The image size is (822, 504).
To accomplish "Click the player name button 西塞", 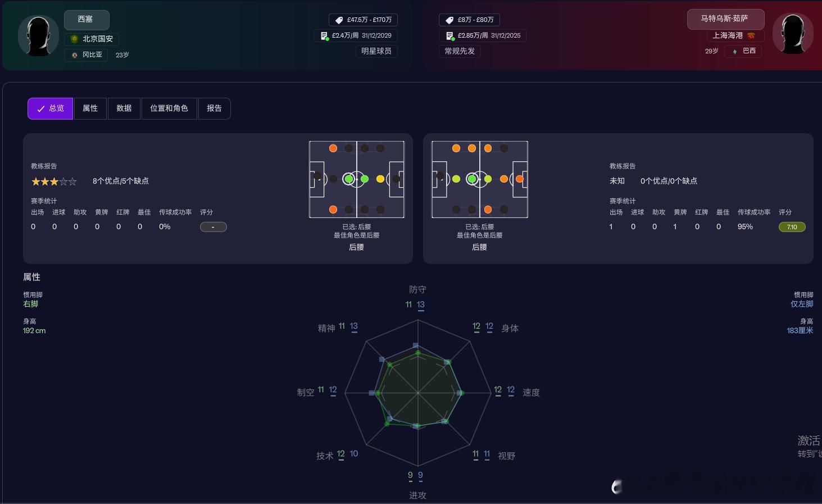I will tap(87, 20).
